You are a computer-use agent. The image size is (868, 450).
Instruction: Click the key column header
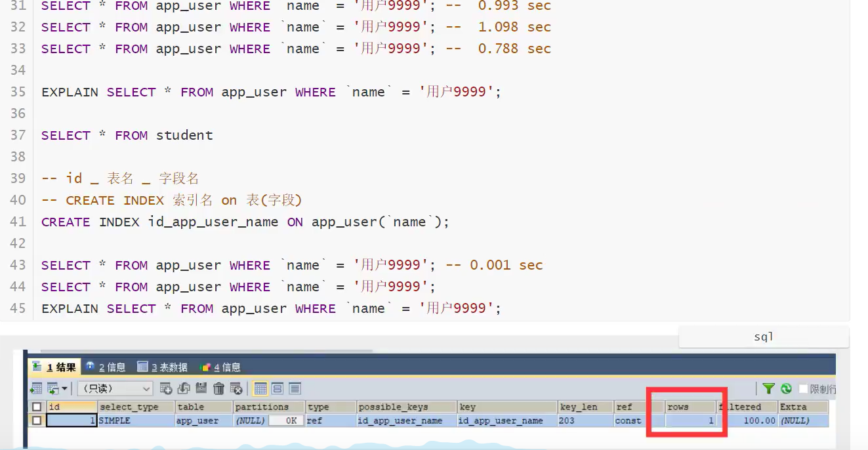click(x=507, y=407)
